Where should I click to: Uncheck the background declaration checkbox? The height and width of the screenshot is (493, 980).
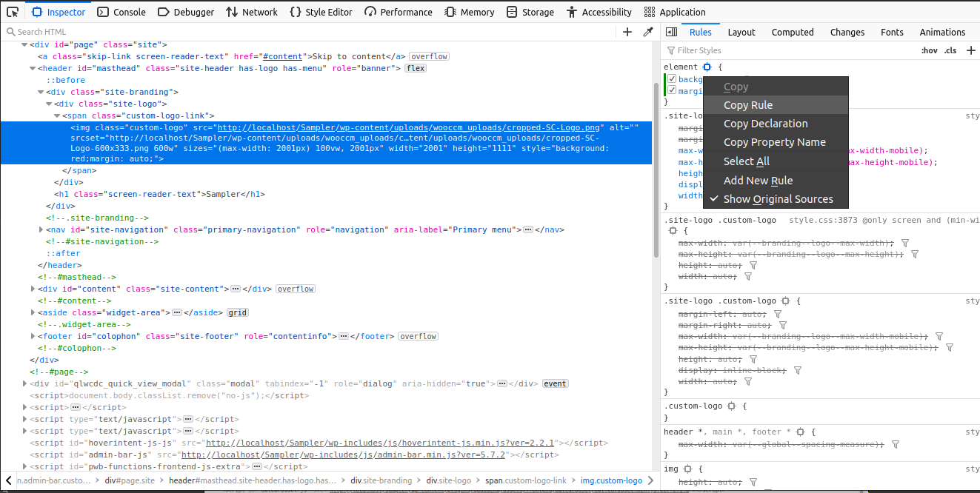672,79
